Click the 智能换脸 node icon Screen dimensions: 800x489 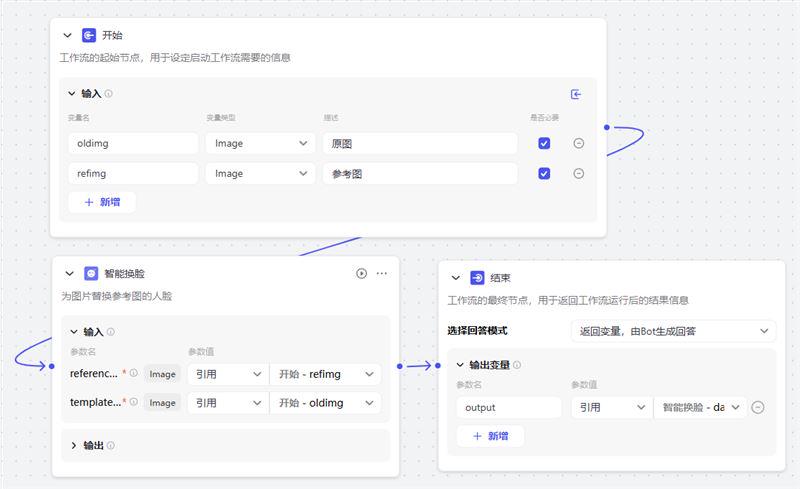[91, 274]
